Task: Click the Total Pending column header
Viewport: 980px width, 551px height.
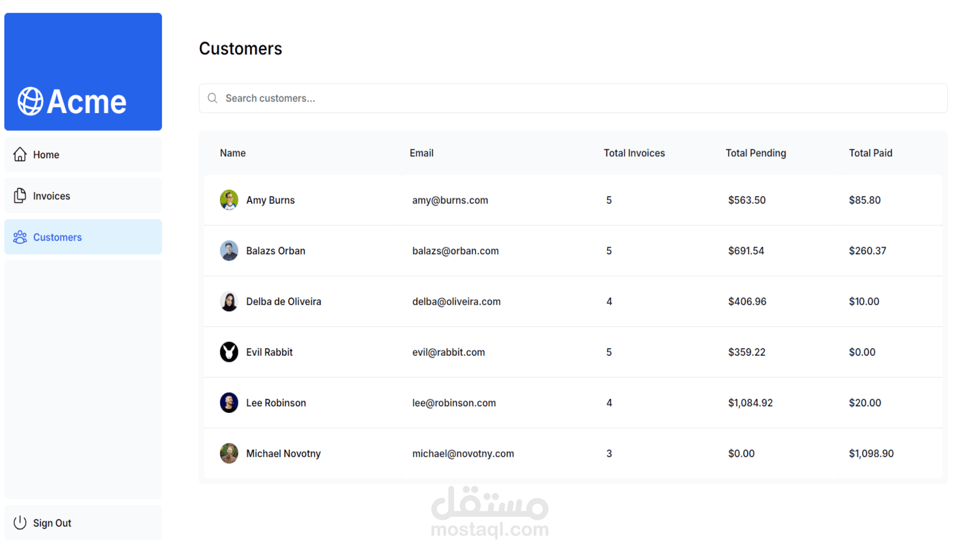Action: tap(755, 153)
